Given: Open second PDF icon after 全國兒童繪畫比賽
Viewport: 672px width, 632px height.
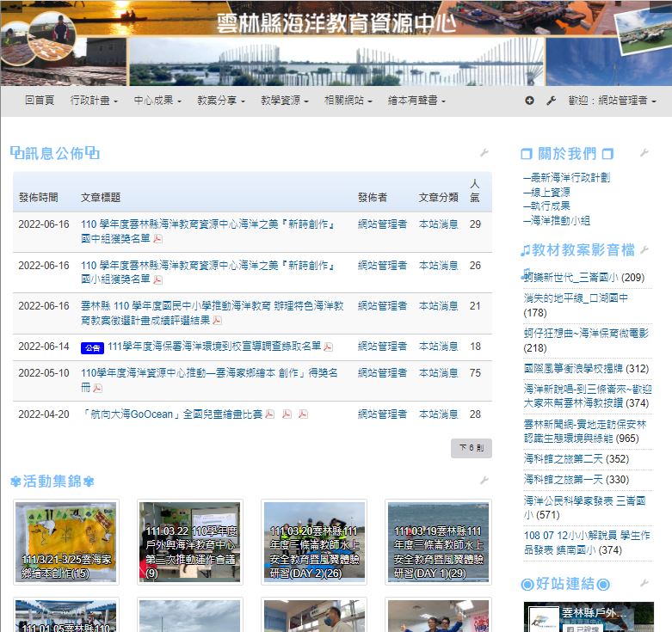Looking at the screenshot, I should click(287, 414).
